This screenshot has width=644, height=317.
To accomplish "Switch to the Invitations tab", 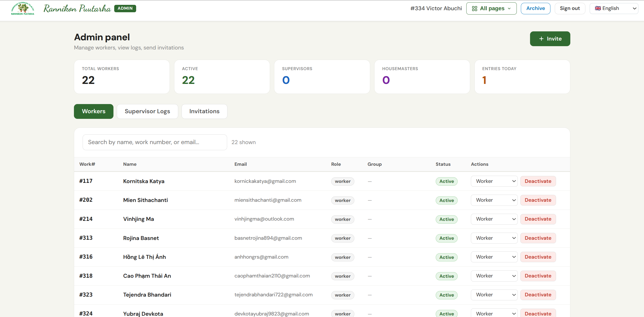I will [x=204, y=111].
